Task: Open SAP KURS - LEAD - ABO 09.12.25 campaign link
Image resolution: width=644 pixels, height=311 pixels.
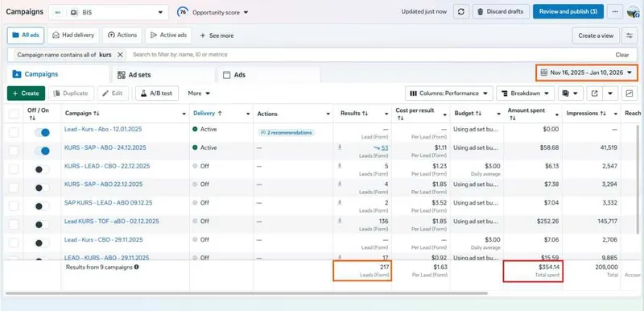Action: pos(109,202)
